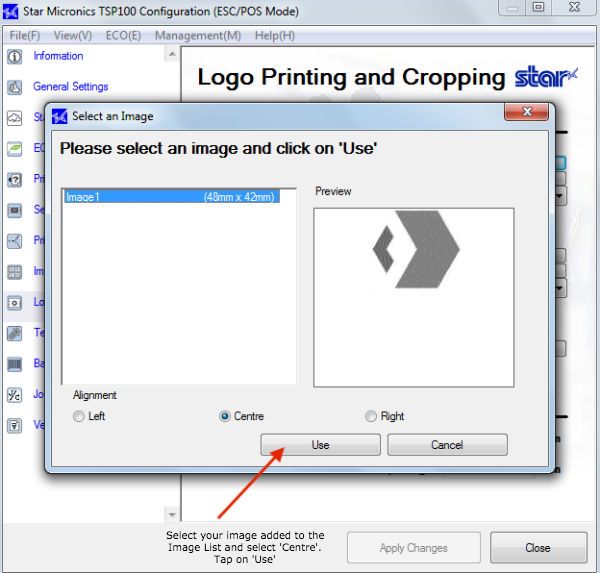Click the sidebar scroll down arrow

click(x=172, y=515)
